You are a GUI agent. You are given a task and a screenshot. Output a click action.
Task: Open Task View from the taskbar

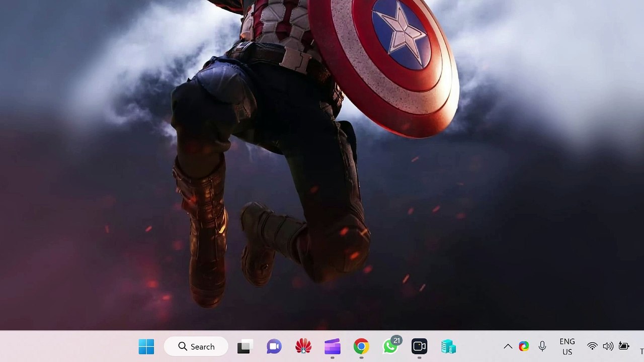point(245,346)
